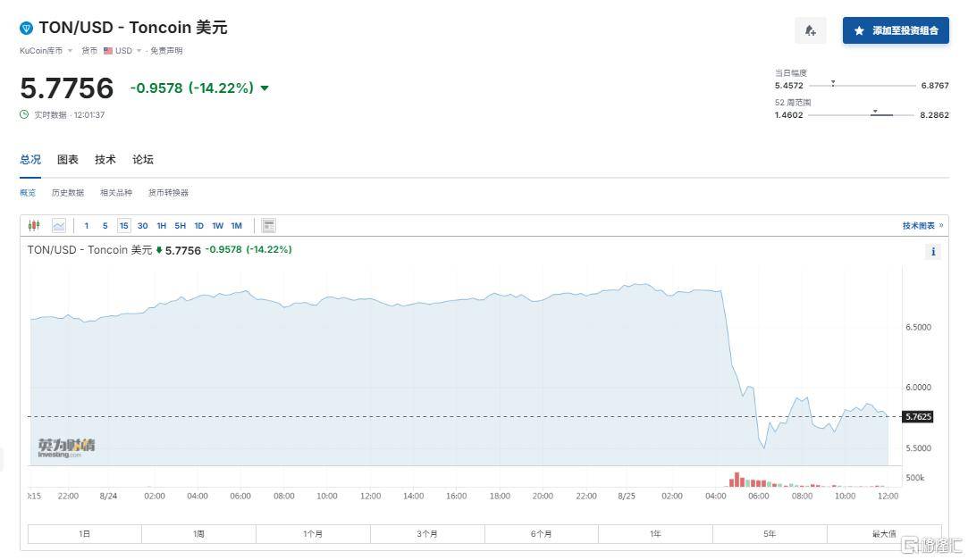Switch to the 图表 tab
This screenshot has height=560, width=968.
point(68,160)
